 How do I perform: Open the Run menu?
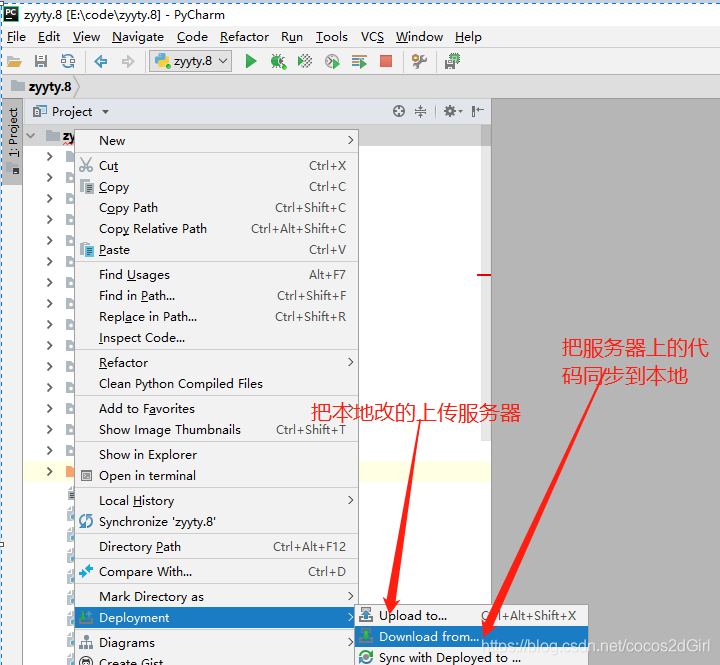pos(292,37)
